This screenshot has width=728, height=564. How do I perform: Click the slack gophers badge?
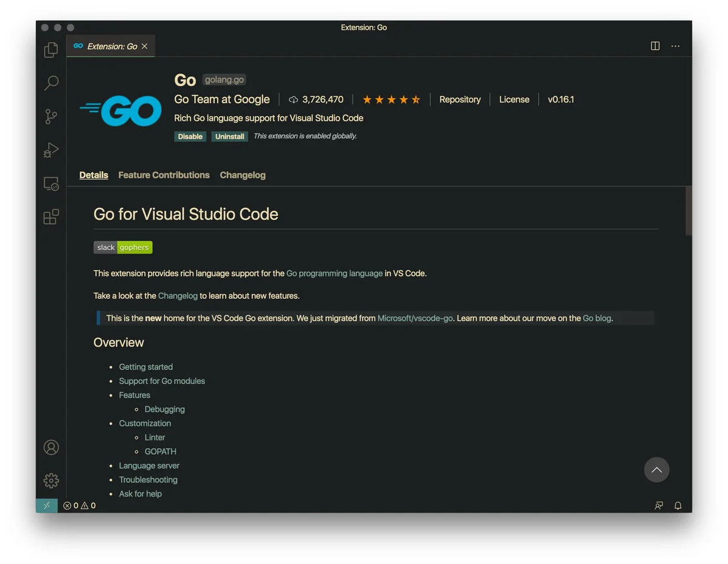click(x=123, y=247)
